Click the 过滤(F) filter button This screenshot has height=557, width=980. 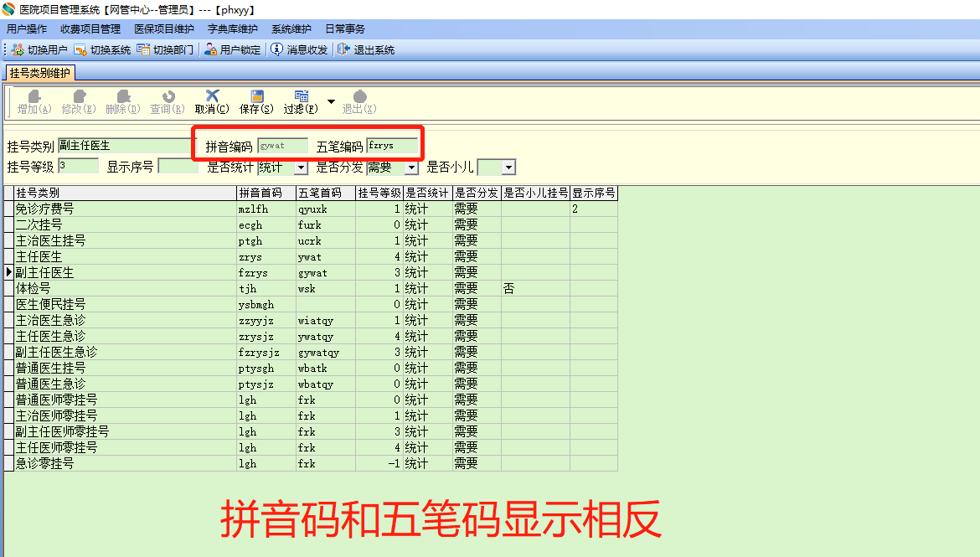point(301,102)
